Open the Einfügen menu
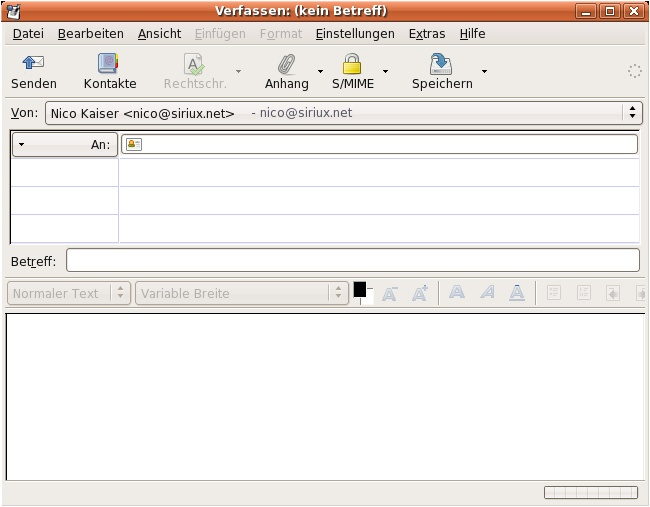The height and width of the screenshot is (507, 650). click(220, 34)
